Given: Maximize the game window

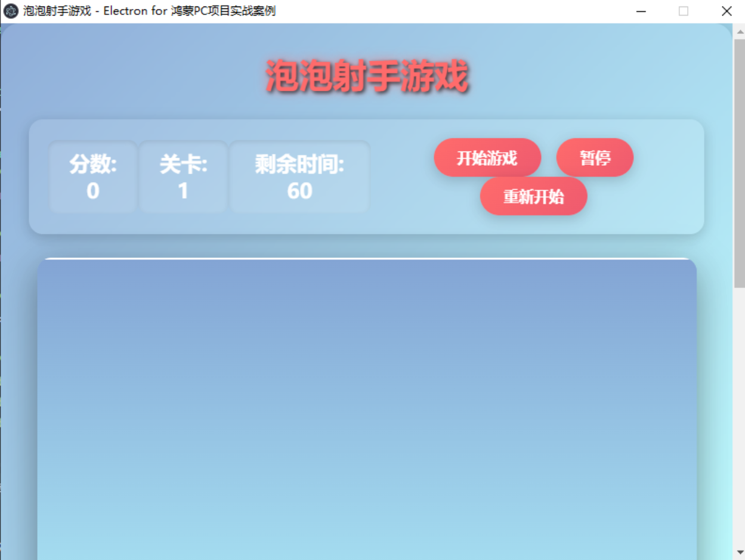Looking at the screenshot, I should coord(684,11).
